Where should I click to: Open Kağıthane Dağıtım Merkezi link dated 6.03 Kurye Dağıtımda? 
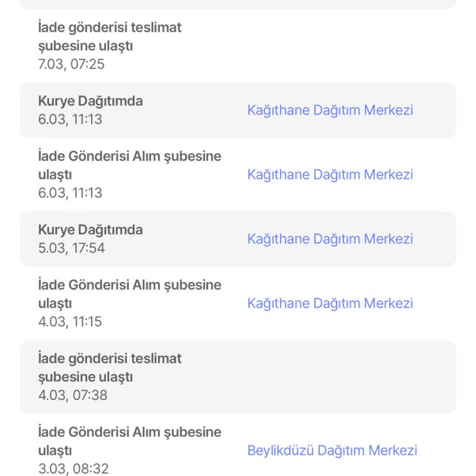[330, 110]
